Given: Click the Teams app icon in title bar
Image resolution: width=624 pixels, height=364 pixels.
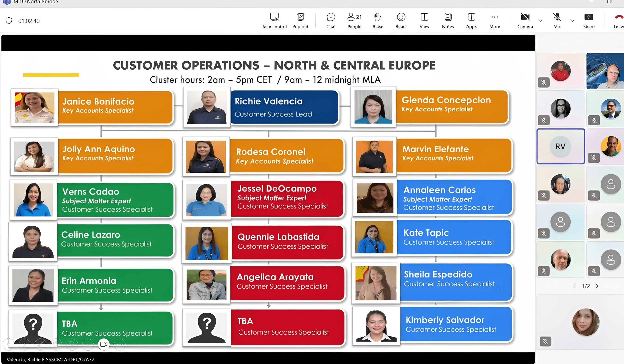Looking at the screenshot, I should [x=7, y=2].
